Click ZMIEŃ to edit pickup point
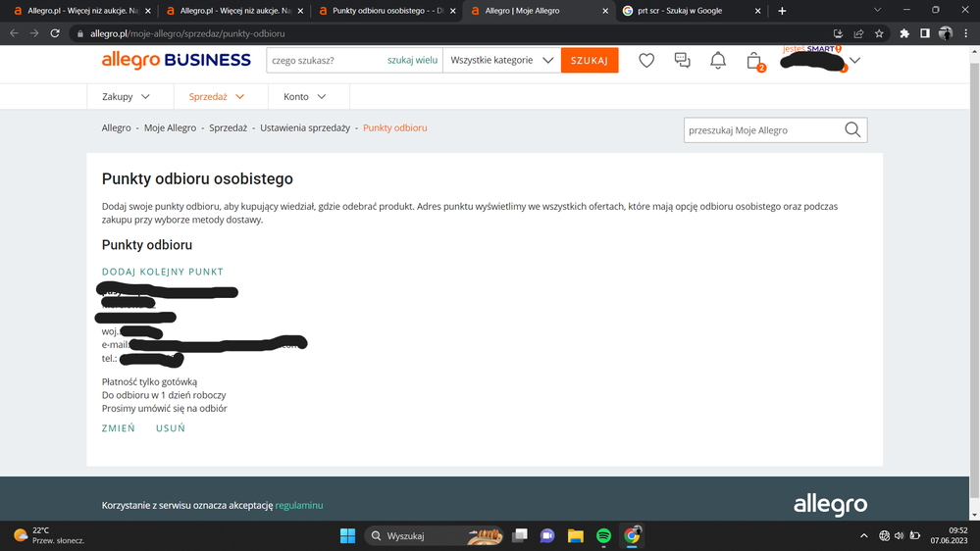This screenshot has height=551, width=980. pyautogui.click(x=119, y=428)
